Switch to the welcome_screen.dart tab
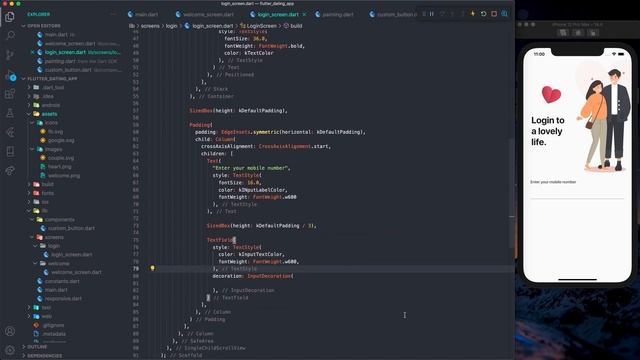 [204, 14]
